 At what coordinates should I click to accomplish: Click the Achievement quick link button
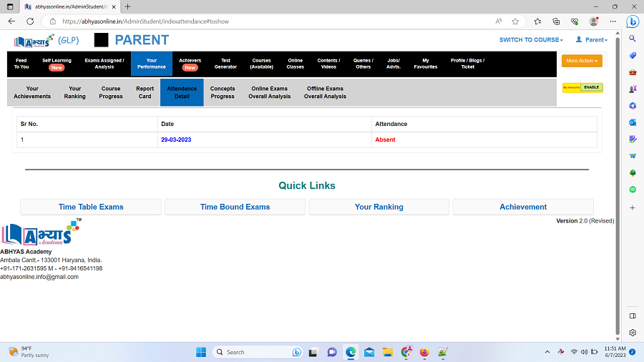coord(523,207)
